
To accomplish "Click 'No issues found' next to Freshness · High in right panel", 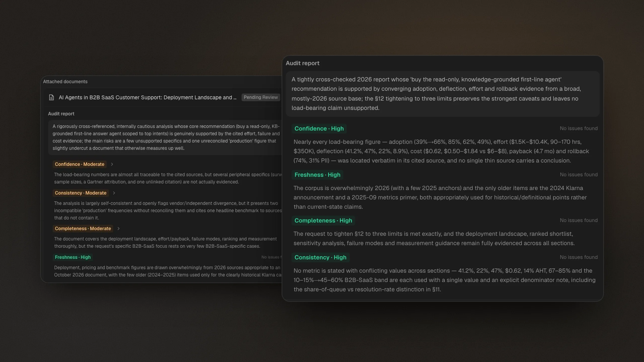I will point(579,175).
